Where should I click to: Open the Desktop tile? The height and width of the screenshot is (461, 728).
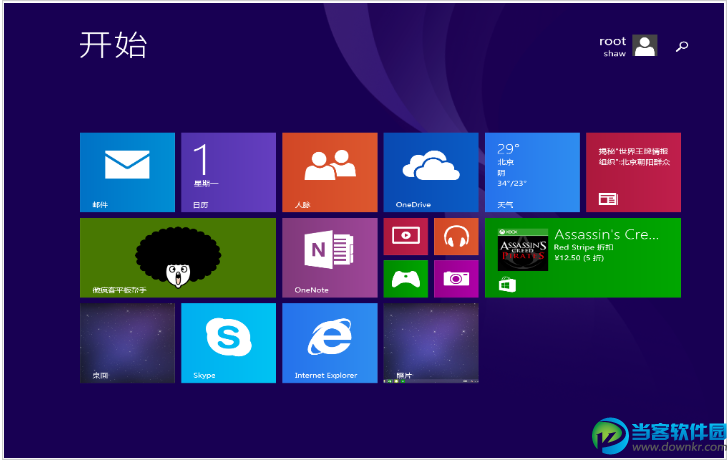pos(127,343)
